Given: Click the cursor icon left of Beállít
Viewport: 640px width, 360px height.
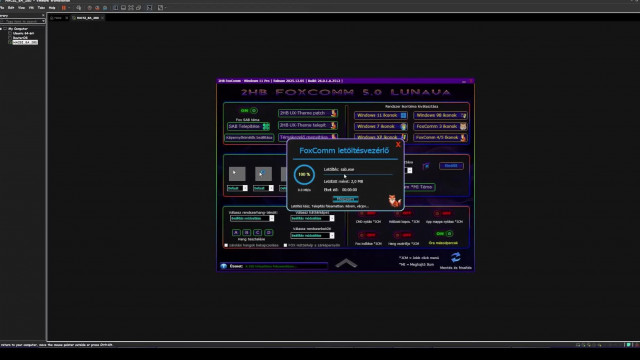Looking at the screenshot, I should (426, 166).
